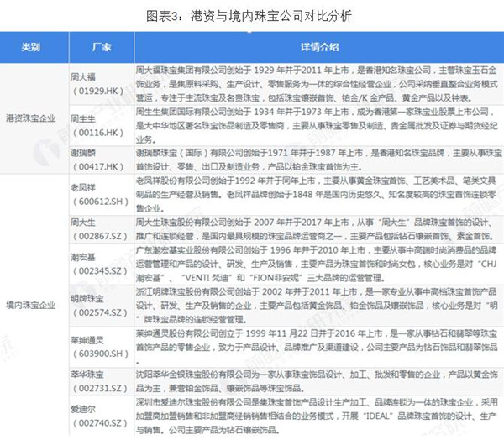Select the 深圳市爱迪尔珠宝 description paragraph
This screenshot has height=440, width=504.
pos(316,419)
